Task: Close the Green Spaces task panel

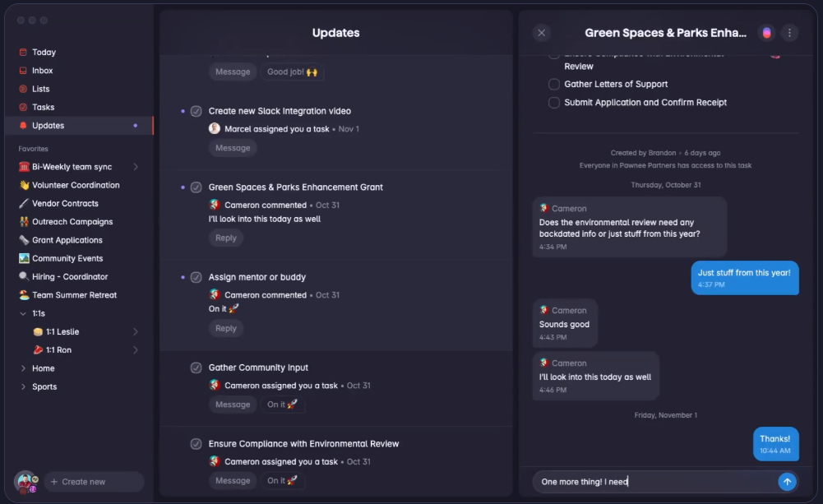Action: coord(541,33)
